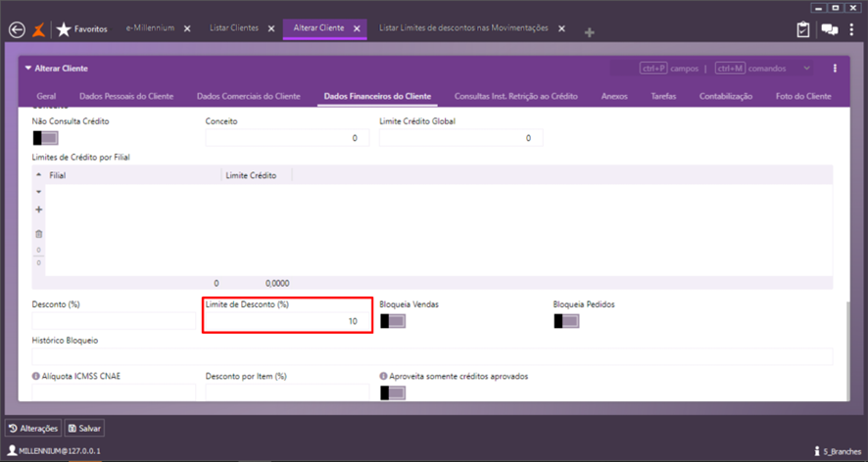Screen dimensions: 868x462
Task: Add a row to credit limits grid
Action: pos(39,209)
